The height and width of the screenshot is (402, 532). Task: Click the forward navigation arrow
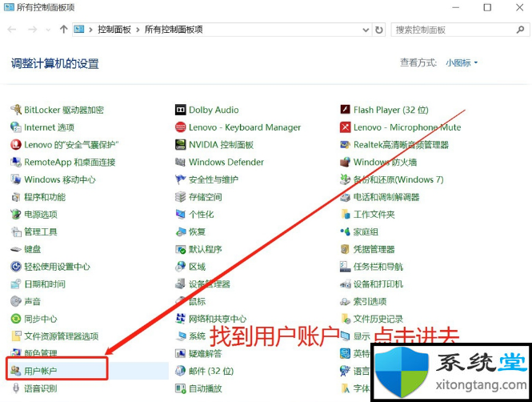point(32,30)
